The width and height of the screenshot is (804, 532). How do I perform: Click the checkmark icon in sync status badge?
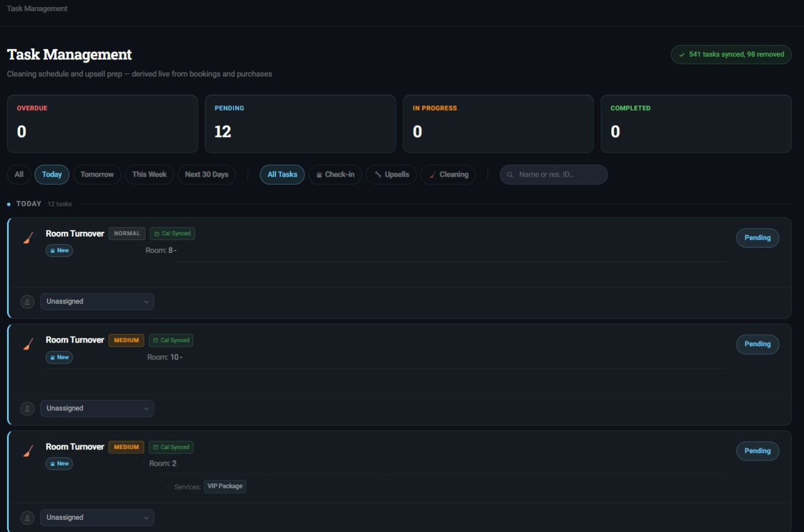(x=682, y=55)
